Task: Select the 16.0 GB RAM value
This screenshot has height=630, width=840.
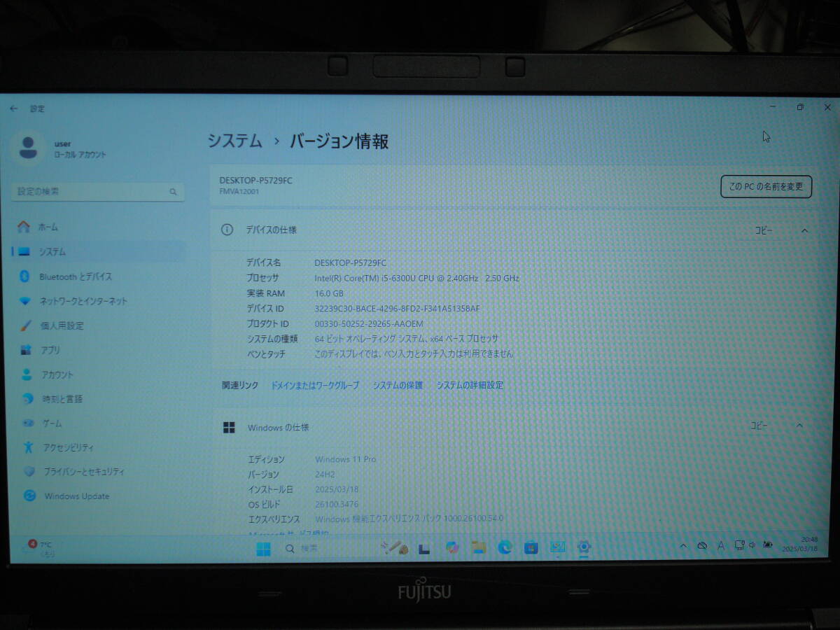Action: (329, 293)
